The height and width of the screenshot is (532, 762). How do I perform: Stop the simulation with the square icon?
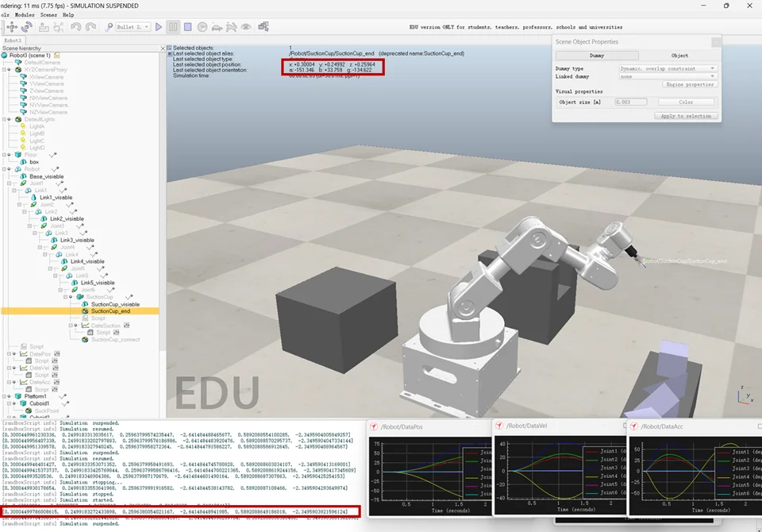click(188, 27)
